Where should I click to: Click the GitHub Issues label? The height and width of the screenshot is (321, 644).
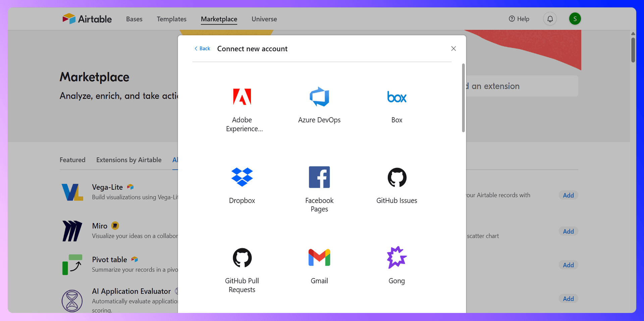397,200
